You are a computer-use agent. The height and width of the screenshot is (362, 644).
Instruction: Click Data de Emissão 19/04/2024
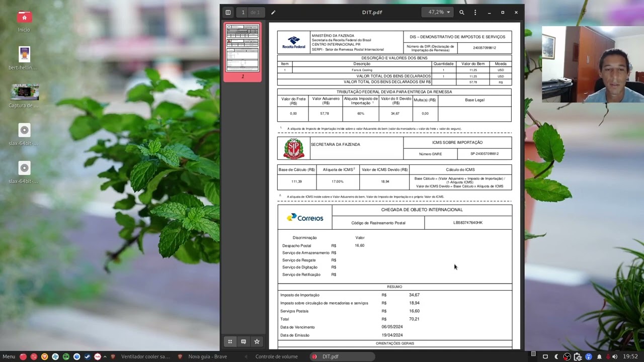tap(392, 335)
